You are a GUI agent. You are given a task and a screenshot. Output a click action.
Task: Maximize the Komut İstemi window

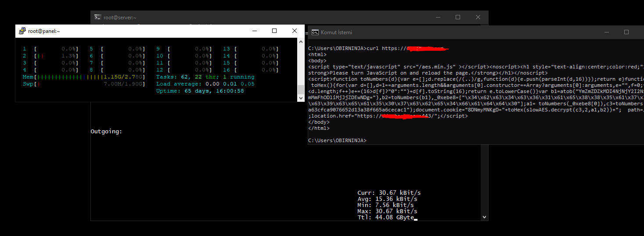[x=626, y=32]
